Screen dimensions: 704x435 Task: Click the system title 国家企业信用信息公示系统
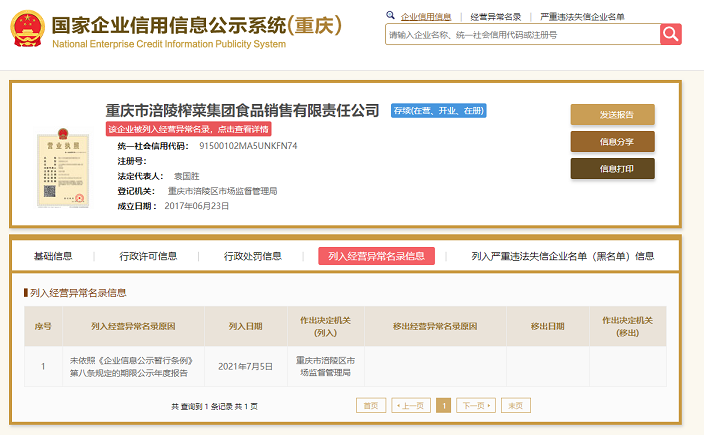click(197, 25)
